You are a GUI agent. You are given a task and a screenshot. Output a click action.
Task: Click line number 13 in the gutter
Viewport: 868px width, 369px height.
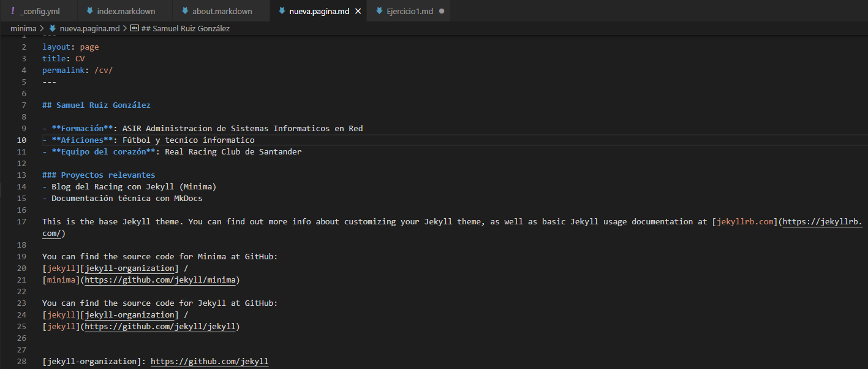point(23,175)
